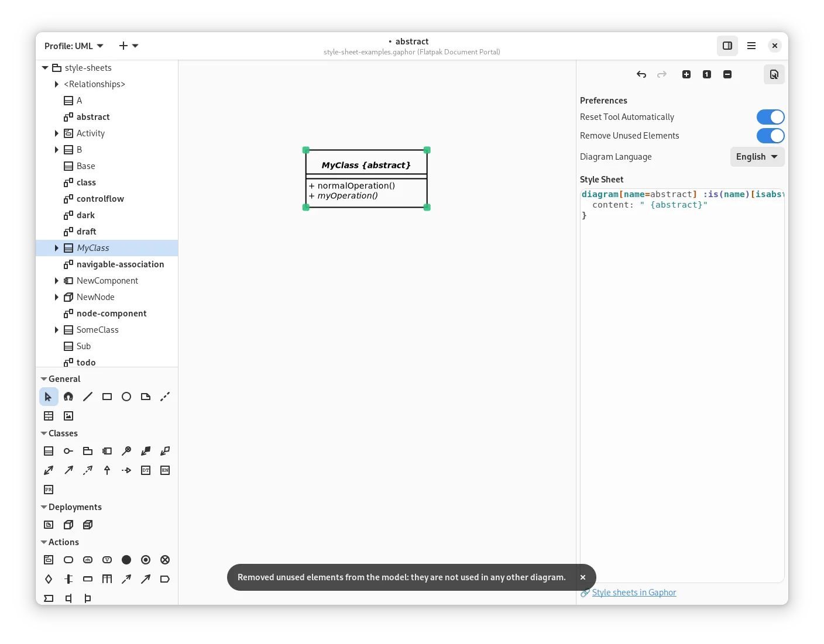Open Style sheets in Gaphor link

click(634, 593)
